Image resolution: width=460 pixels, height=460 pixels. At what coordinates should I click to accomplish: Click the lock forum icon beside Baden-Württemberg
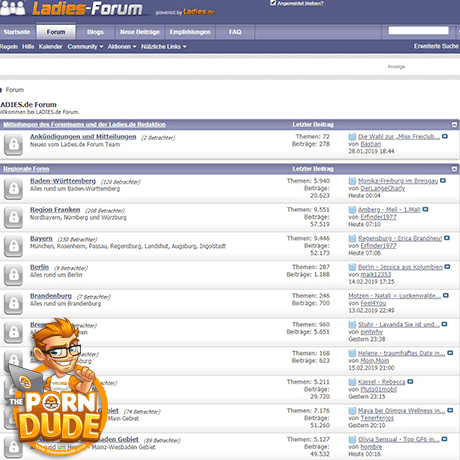point(13,189)
